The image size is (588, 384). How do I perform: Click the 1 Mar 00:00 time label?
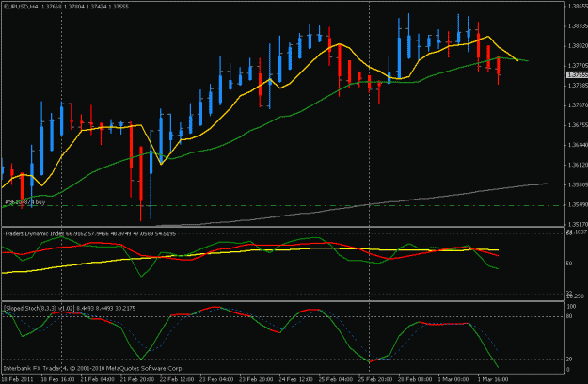[453, 379]
